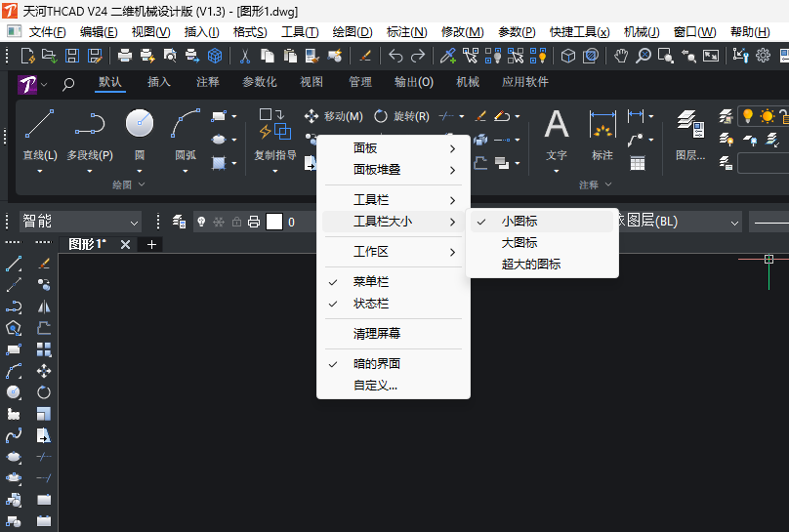Disable the 暗的界面 dark interface option
The width and height of the screenshot is (789, 532).
(x=377, y=364)
